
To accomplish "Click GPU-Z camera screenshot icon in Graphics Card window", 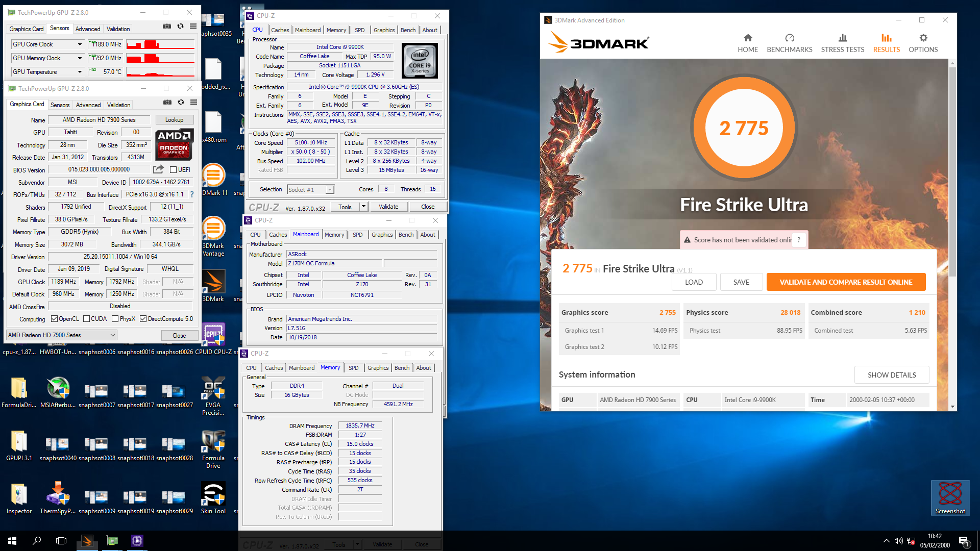I will pyautogui.click(x=167, y=102).
